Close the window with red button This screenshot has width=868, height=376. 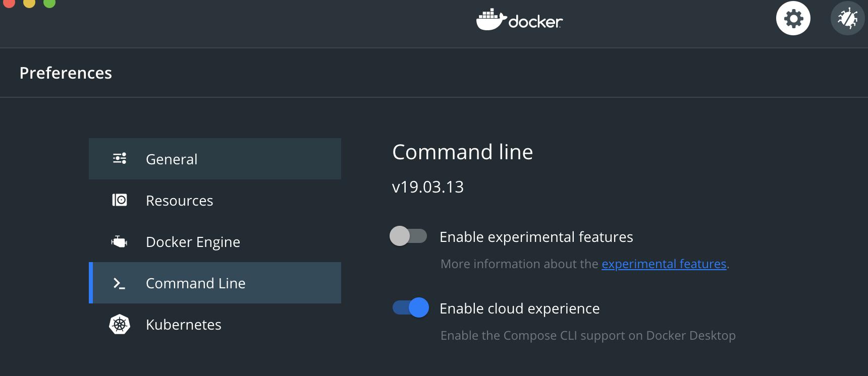coord(9,3)
